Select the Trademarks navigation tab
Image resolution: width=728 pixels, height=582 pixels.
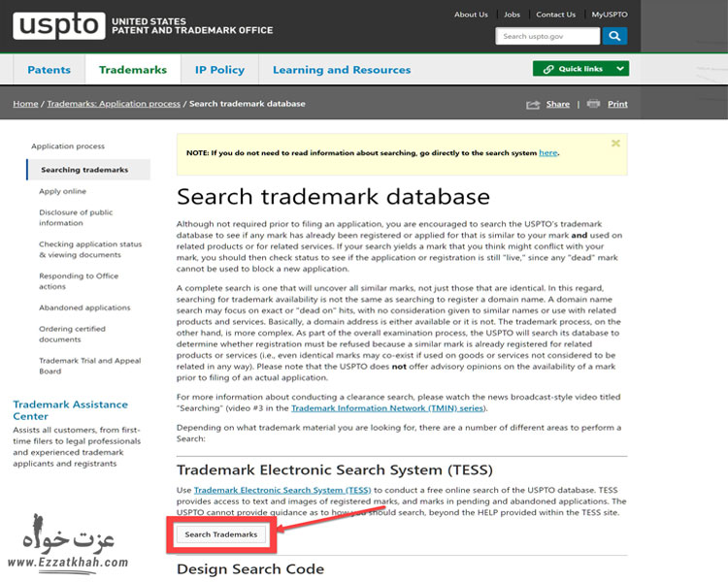click(133, 70)
